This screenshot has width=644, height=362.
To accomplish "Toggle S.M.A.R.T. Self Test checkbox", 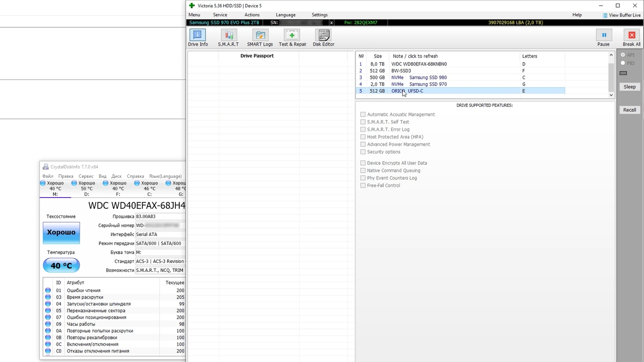I will [363, 122].
